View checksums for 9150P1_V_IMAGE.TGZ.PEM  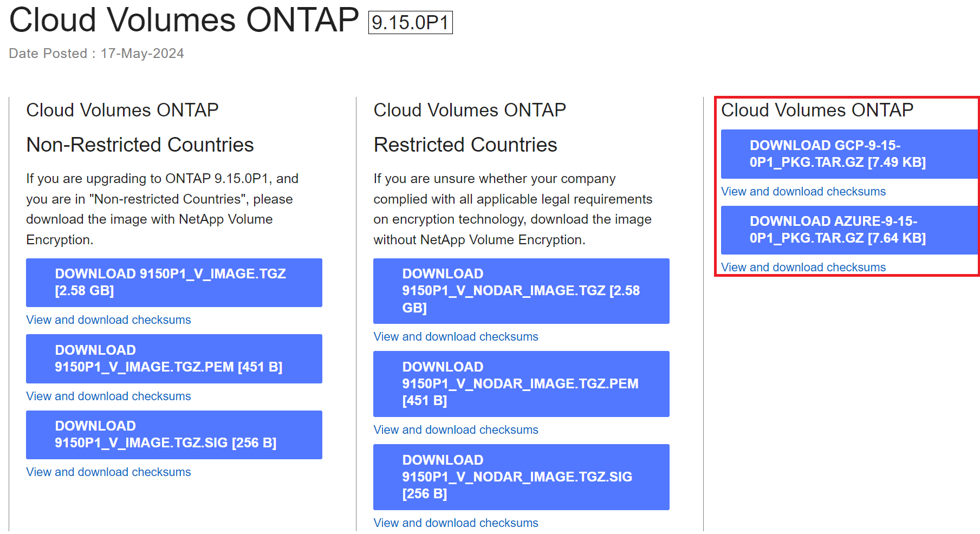108,396
